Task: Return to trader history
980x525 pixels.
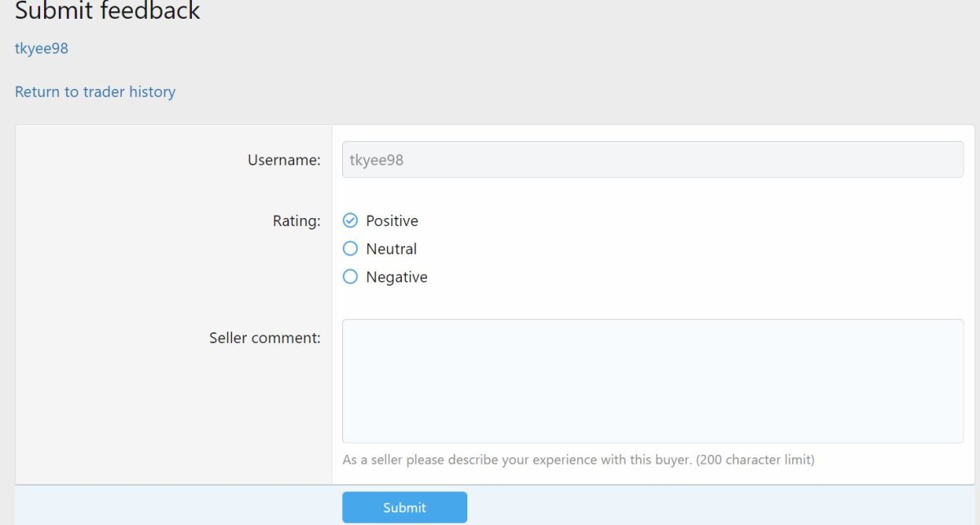Action: pos(95,91)
